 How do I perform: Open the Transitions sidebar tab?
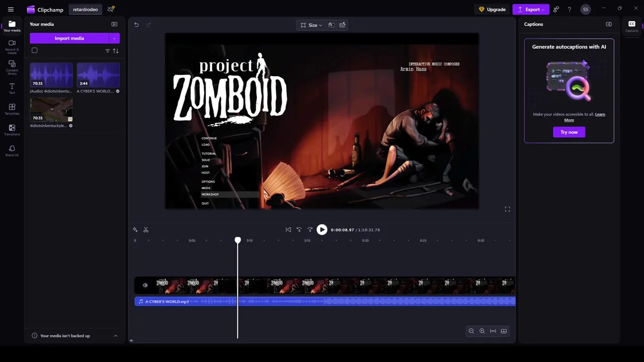coord(12,130)
